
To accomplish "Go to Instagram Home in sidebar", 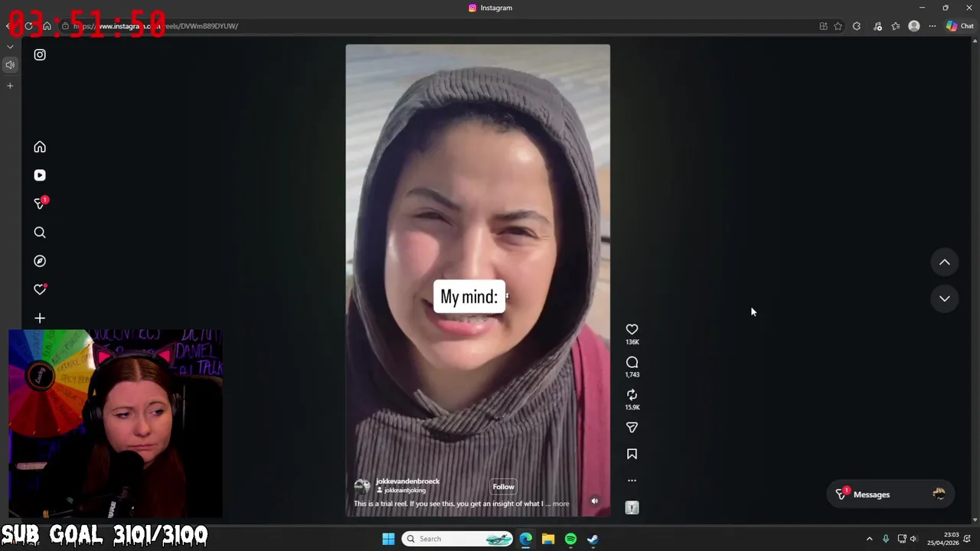I will [40, 147].
